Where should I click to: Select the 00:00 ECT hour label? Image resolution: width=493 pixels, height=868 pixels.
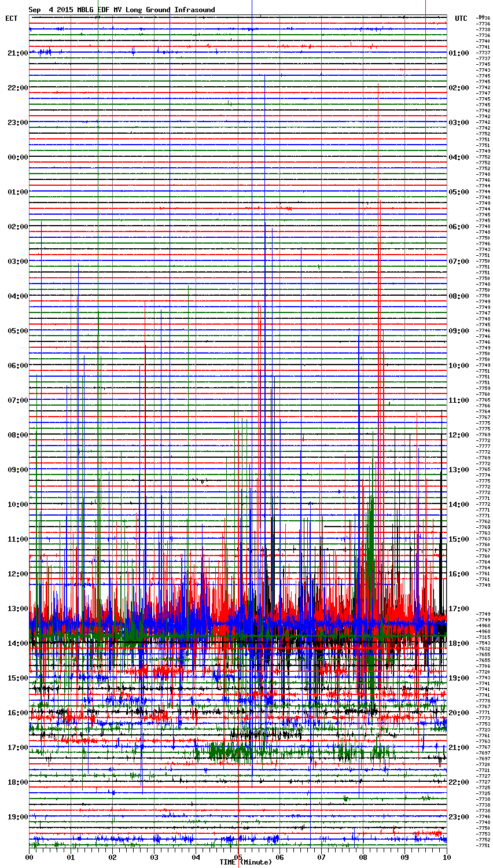tap(17, 157)
